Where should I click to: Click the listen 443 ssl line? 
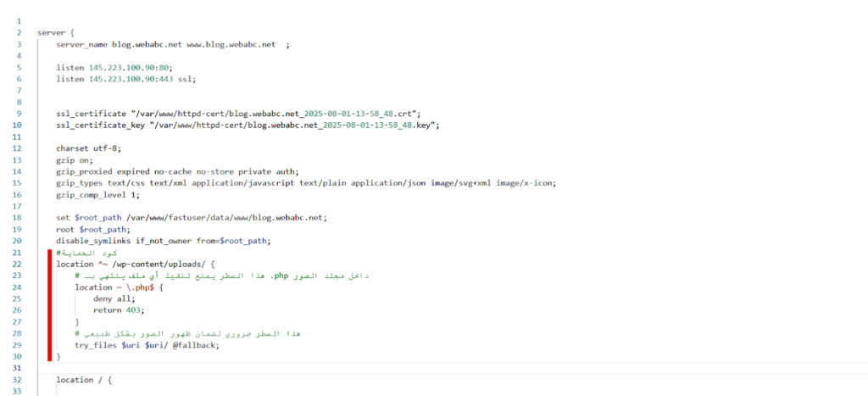pos(125,79)
